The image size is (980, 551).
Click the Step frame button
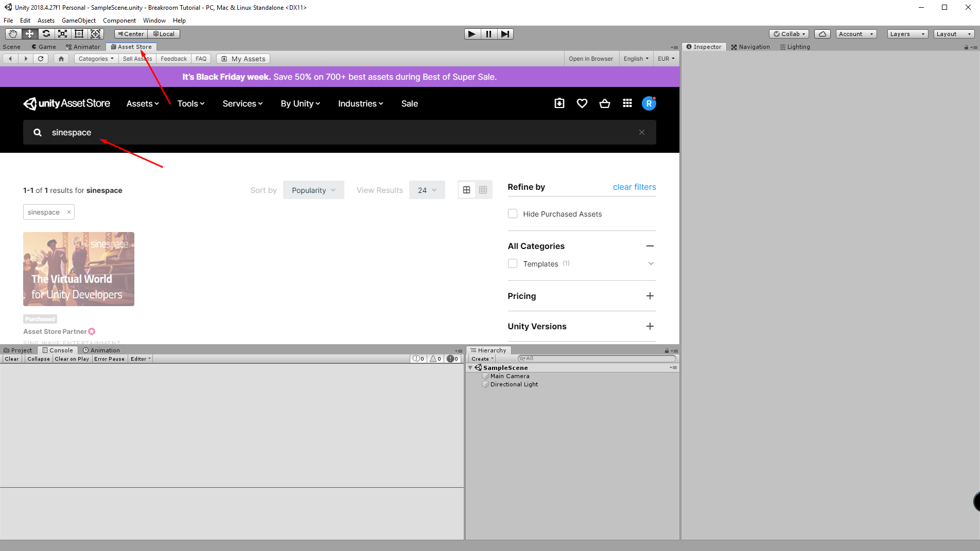(x=505, y=34)
